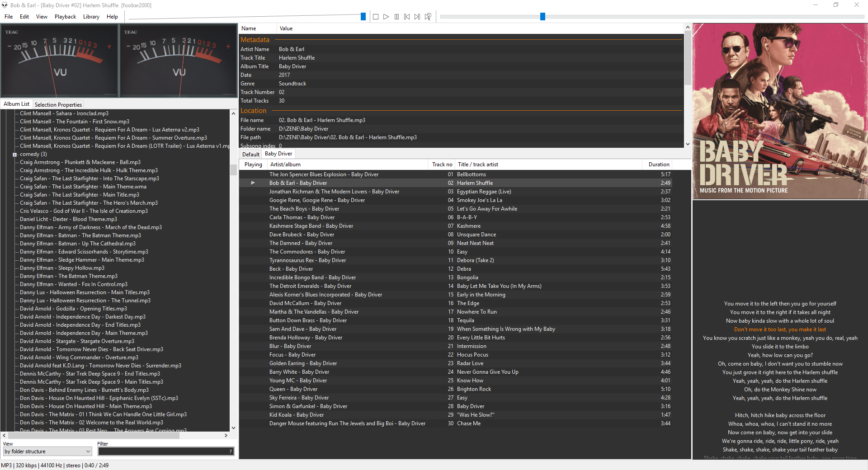868x470 pixels.
Task: Switch to the Album List tab
Action: point(16,104)
